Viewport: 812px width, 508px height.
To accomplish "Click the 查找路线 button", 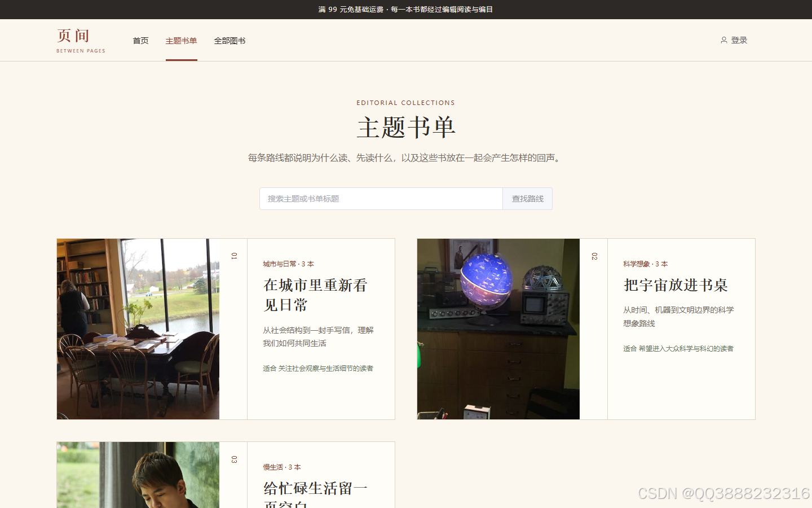I will [x=527, y=199].
